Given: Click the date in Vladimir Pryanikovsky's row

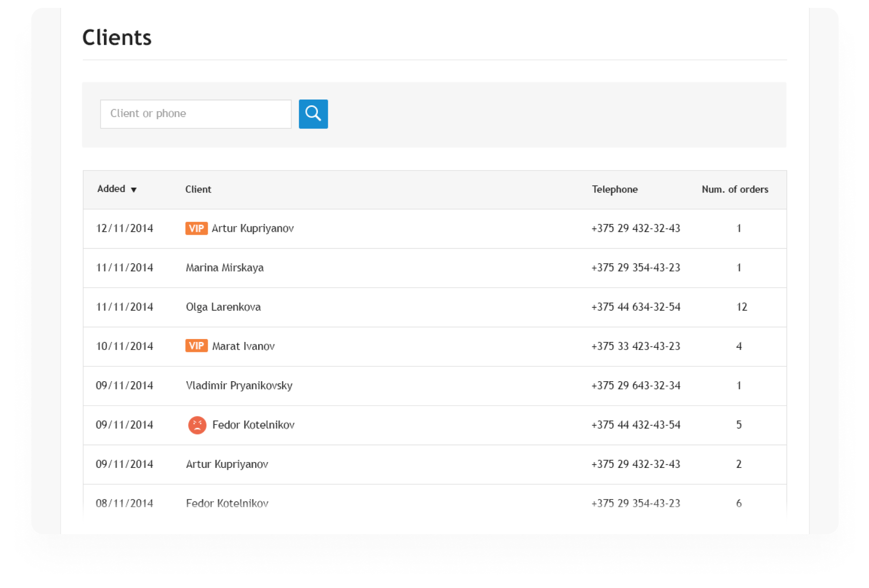Looking at the screenshot, I should pos(124,386).
